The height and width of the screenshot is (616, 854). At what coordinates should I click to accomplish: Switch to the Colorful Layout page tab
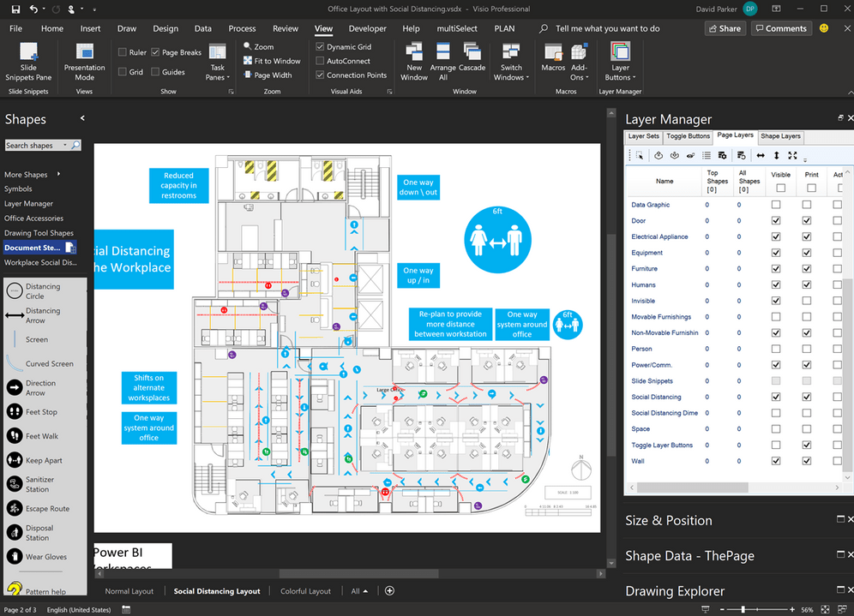pos(305,591)
